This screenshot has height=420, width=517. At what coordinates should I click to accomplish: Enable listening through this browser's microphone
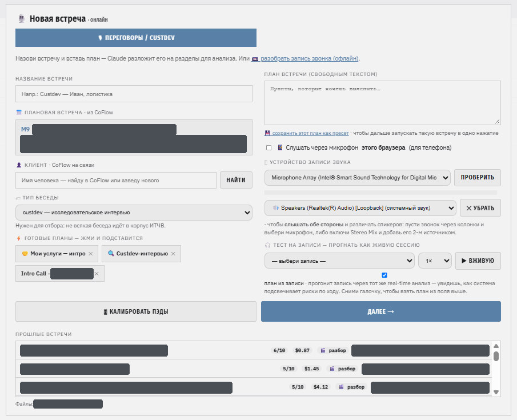pyautogui.click(x=268, y=148)
